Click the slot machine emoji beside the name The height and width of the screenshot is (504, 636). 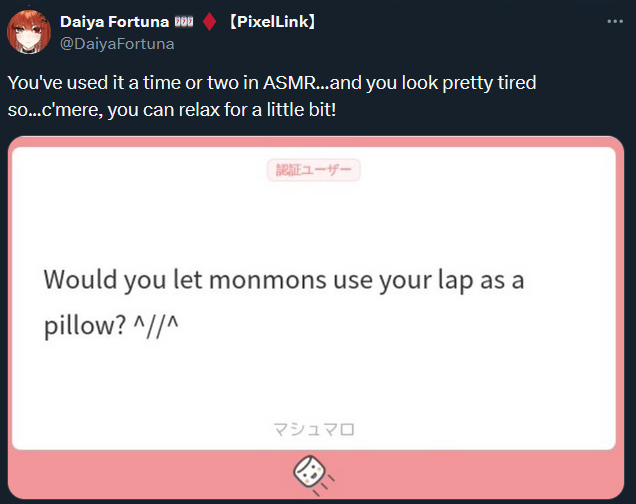[184, 21]
